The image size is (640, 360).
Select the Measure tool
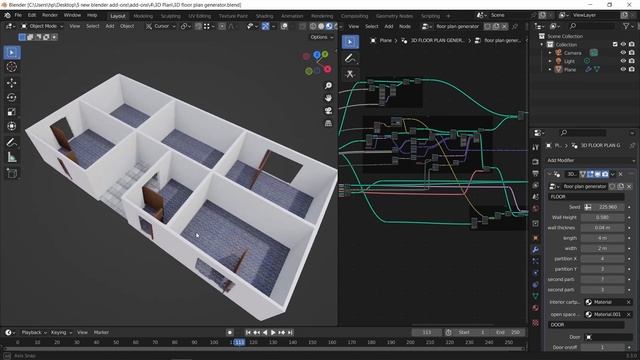[x=11, y=157]
